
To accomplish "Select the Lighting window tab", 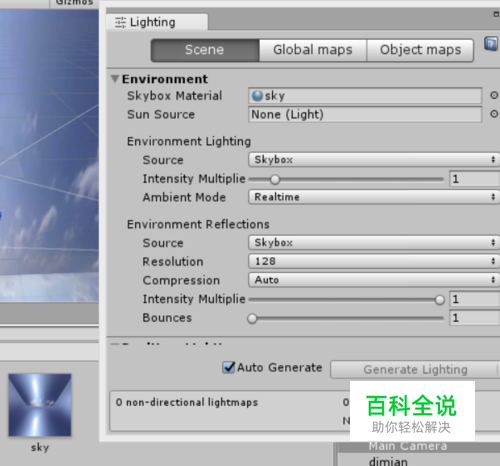I will click(157, 22).
